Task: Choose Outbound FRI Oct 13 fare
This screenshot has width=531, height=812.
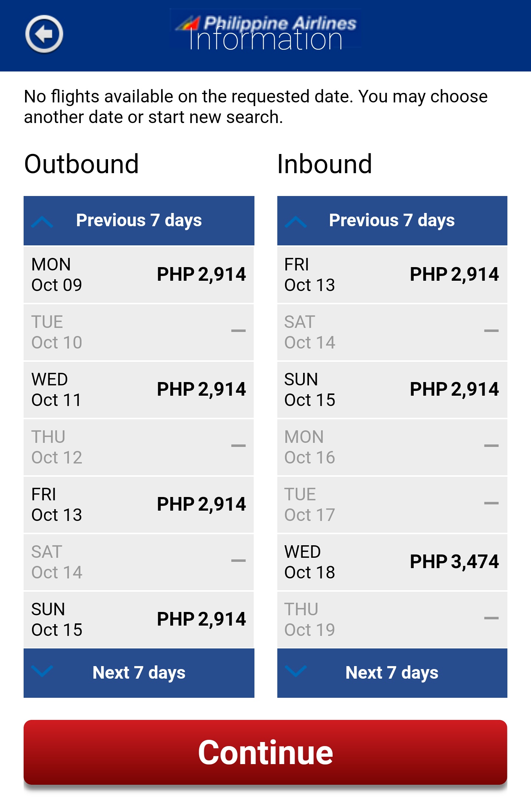Action: click(x=139, y=504)
